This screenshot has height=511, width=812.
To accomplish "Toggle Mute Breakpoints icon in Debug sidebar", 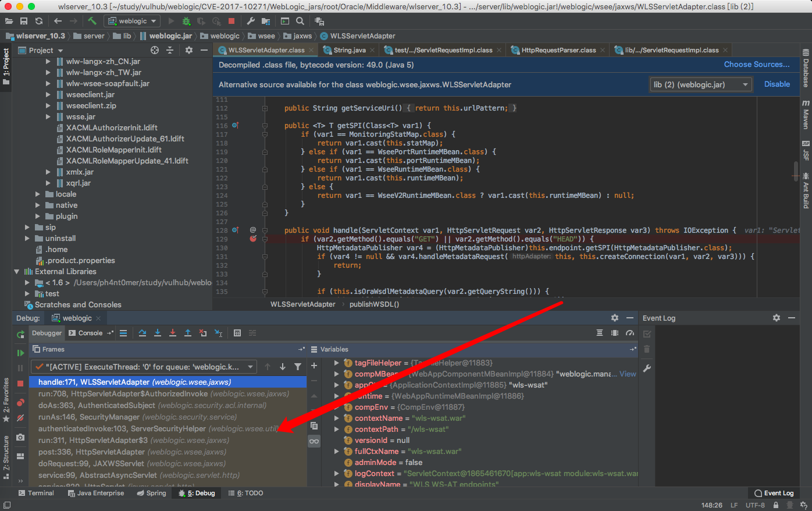I will [x=20, y=418].
